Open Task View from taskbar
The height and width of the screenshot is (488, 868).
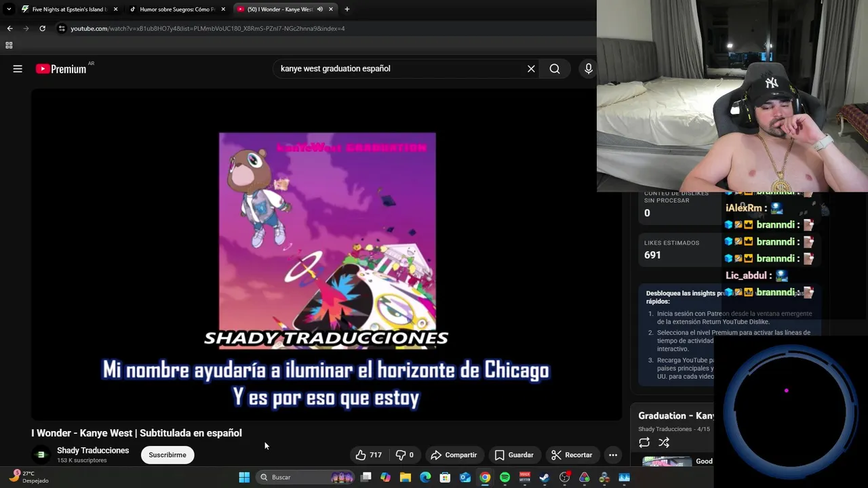[x=366, y=477]
